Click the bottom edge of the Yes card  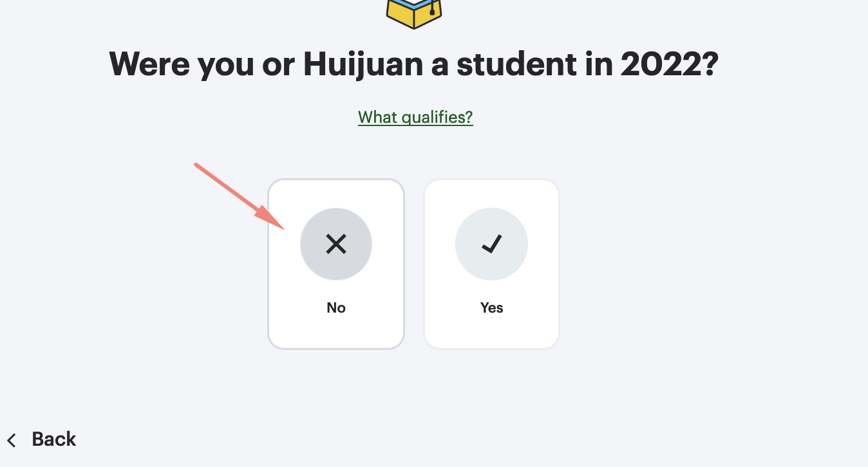491,348
